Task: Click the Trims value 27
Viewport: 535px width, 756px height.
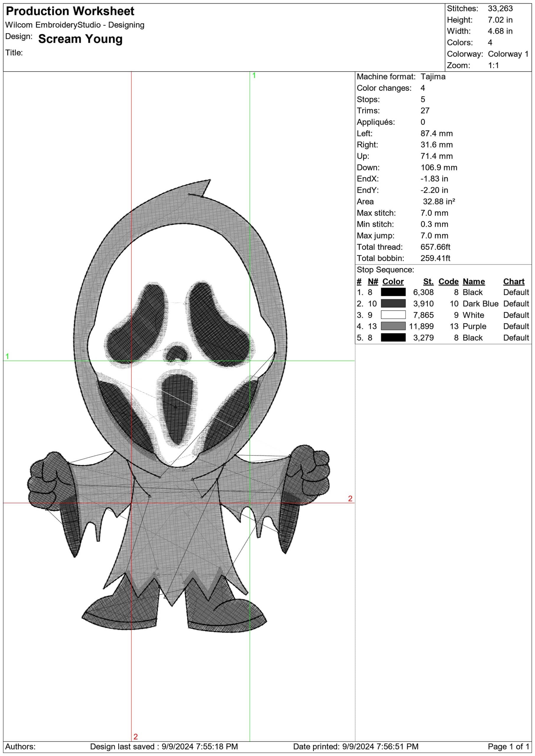Action: tap(425, 111)
